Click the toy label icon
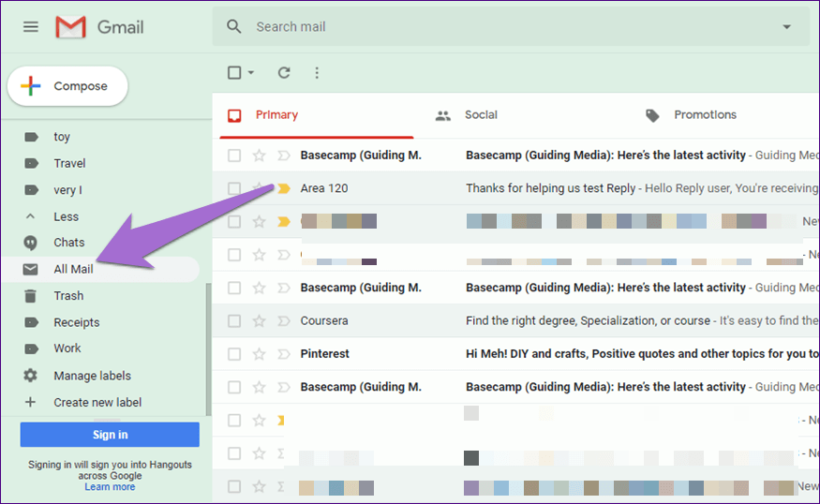This screenshot has width=820, height=504. (x=31, y=137)
